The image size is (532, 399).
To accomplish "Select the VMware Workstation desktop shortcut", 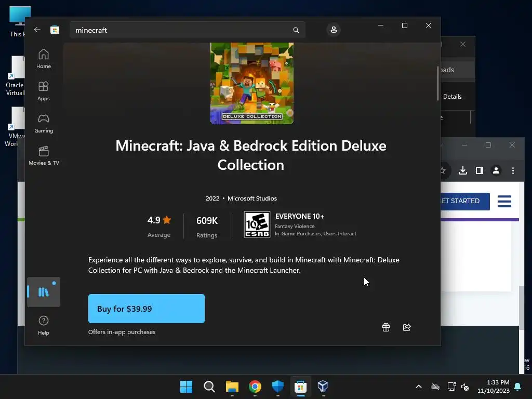I will 15,127.
